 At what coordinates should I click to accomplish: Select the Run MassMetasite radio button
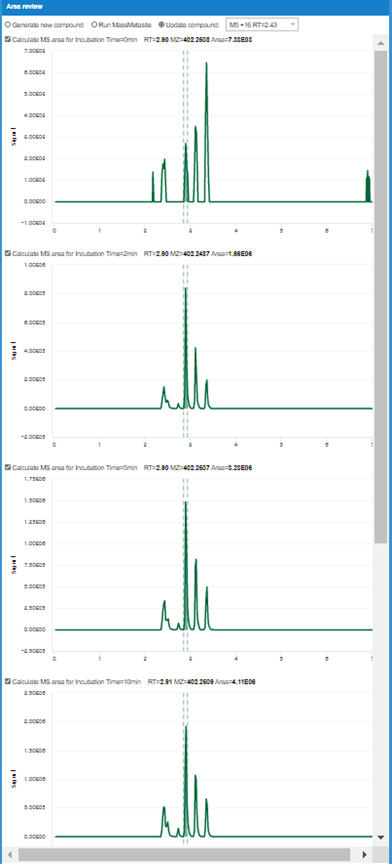(x=94, y=25)
